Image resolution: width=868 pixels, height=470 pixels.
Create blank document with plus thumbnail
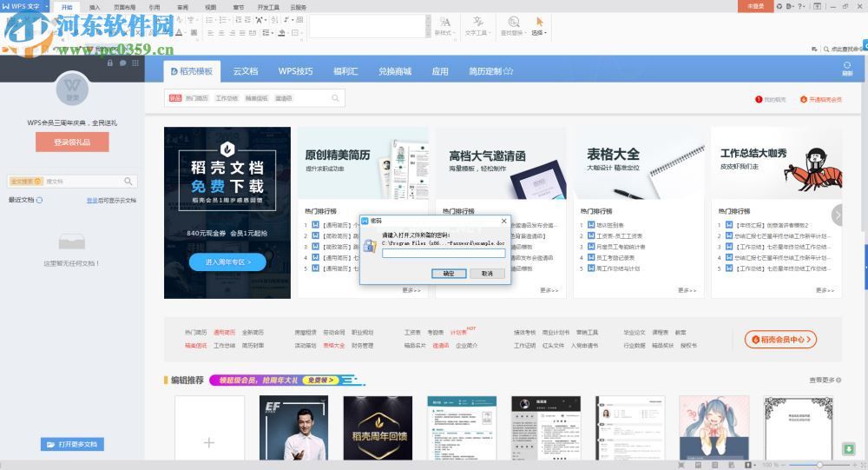click(209, 428)
